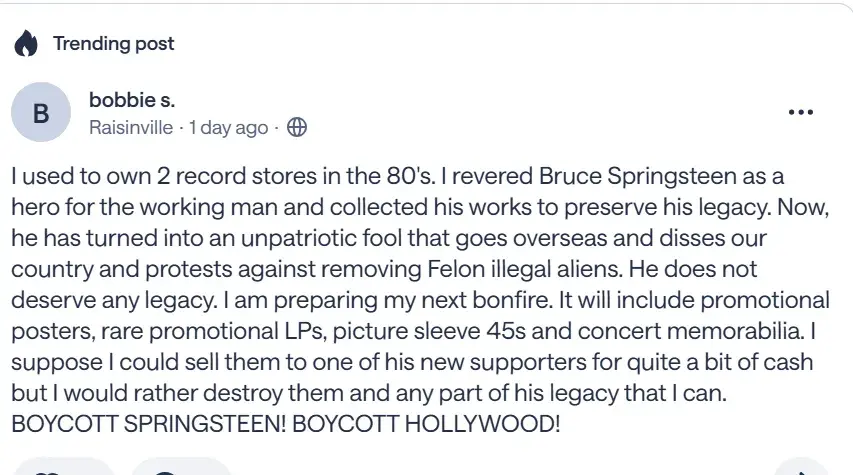Open the author name "bobbie s."

click(x=132, y=100)
